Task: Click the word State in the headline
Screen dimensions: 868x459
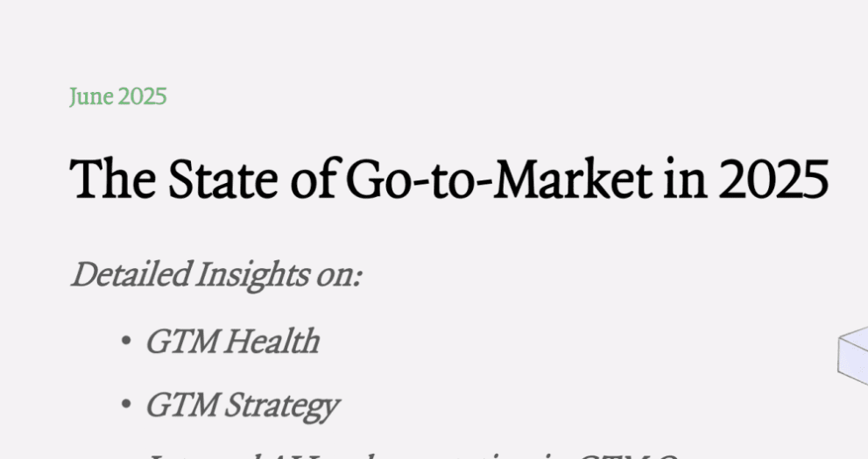Action: click(x=222, y=180)
